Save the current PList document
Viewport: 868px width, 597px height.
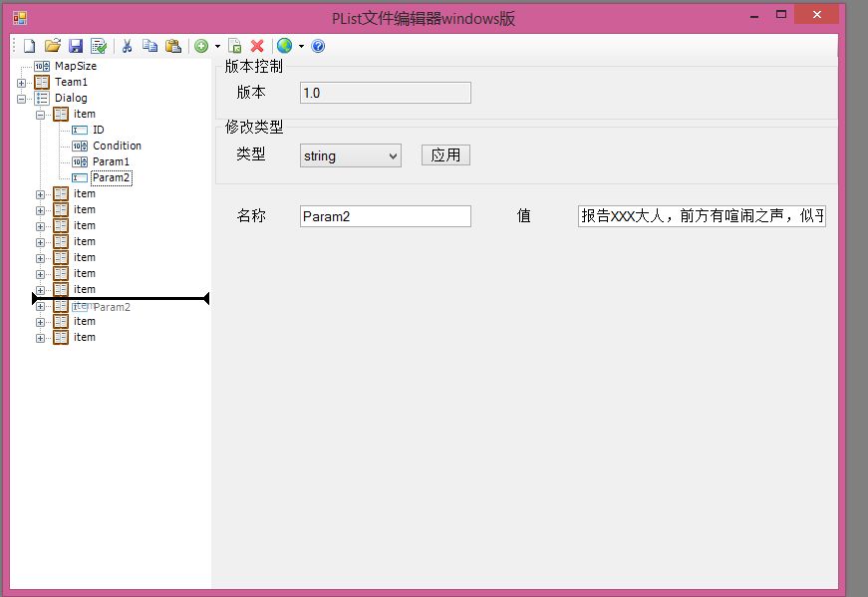(76, 45)
